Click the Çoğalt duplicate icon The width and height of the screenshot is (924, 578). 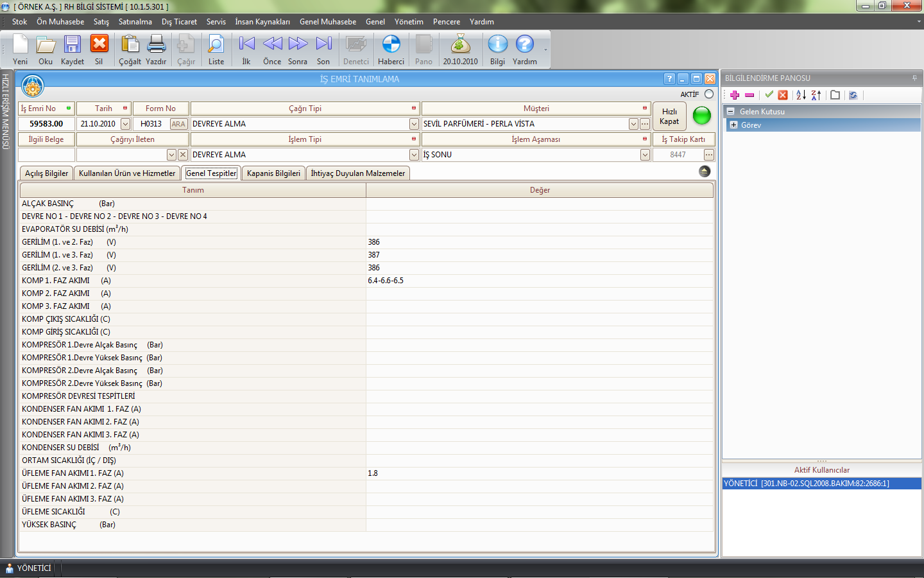(x=130, y=45)
